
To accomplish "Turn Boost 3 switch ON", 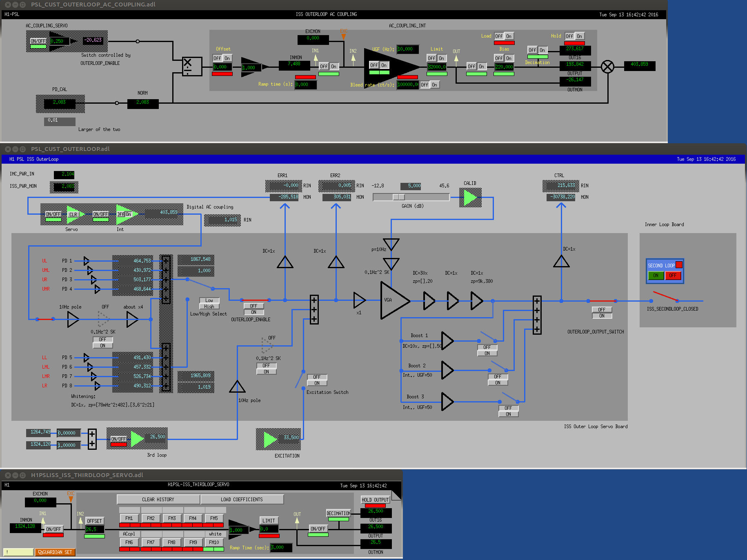I will click(x=508, y=414).
